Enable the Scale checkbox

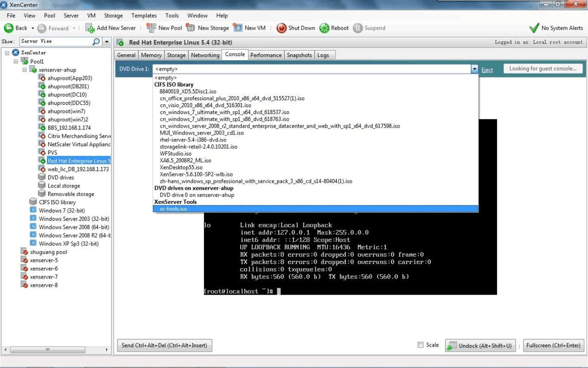click(x=421, y=345)
